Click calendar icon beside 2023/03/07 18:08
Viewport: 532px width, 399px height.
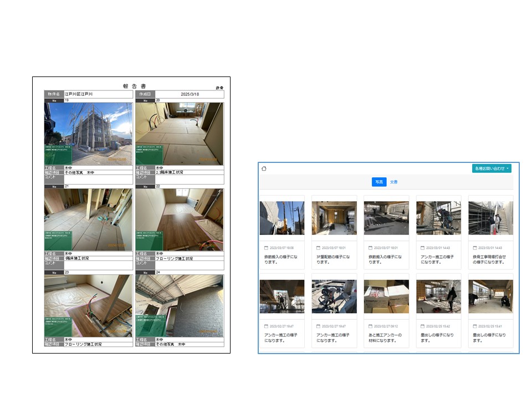(x=267, y=248)
